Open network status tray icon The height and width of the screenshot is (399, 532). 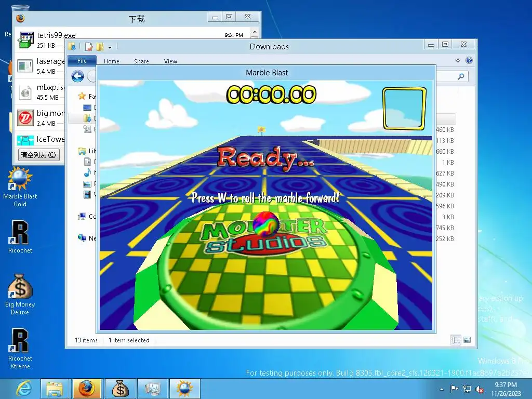tap(467, 389)
